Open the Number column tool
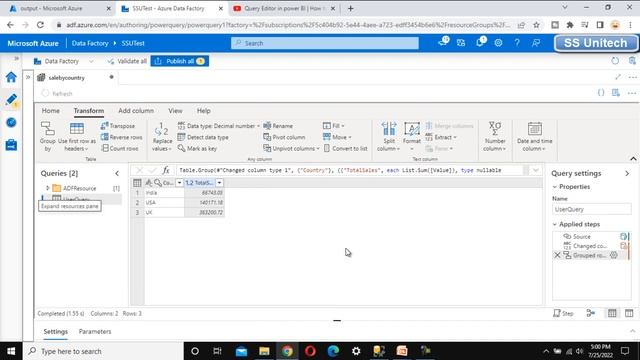 pos(495,136)
